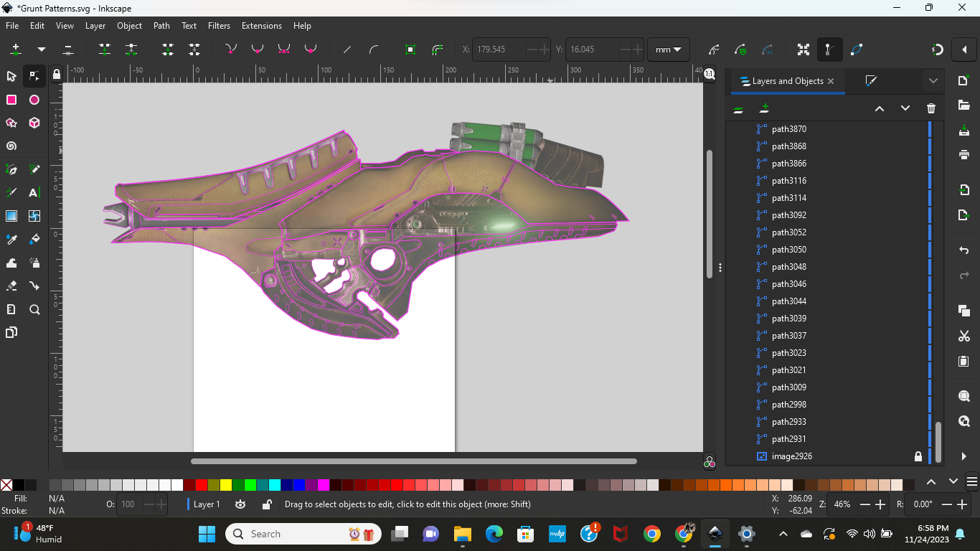Viewport: 980px width, 551px height.
Task: Select the Rectangle tool
Action: pos(11,100)
